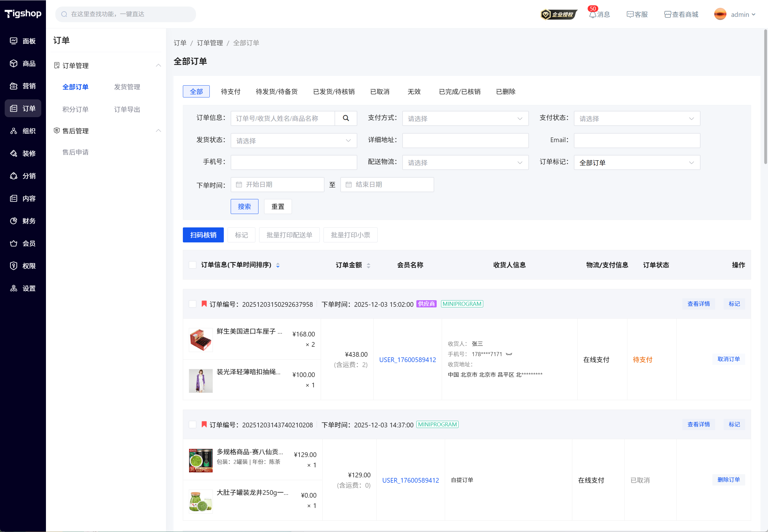The height and width of the screenshot is (532, 768).
Task: Click the 开始日期 date field
Action: point(278,185)
